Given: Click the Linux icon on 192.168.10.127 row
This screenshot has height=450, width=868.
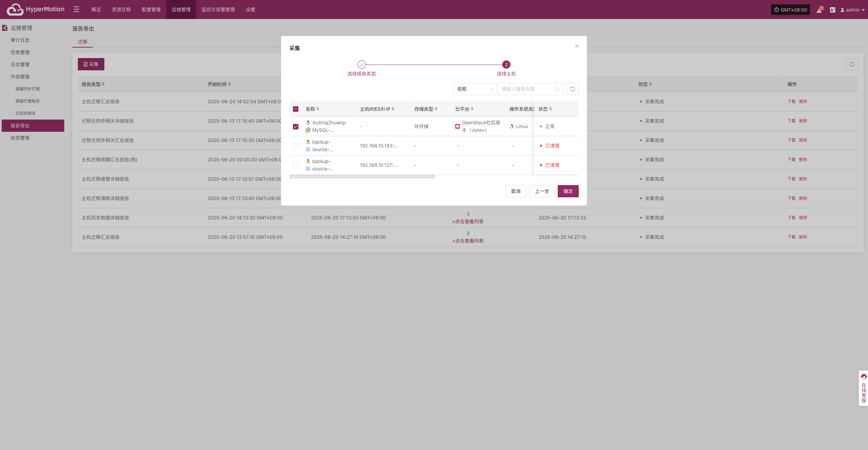Looking at the screenshot, I should [308, 161].
